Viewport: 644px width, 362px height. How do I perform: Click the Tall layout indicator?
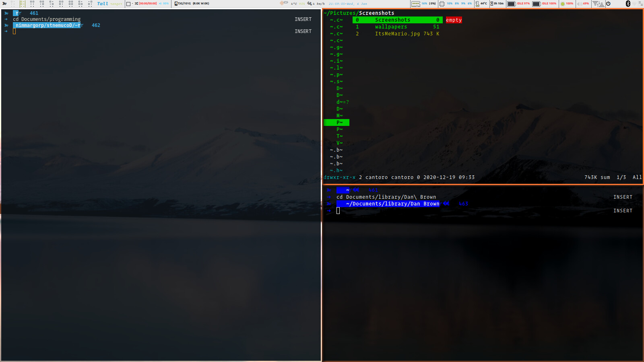[103, 4]
